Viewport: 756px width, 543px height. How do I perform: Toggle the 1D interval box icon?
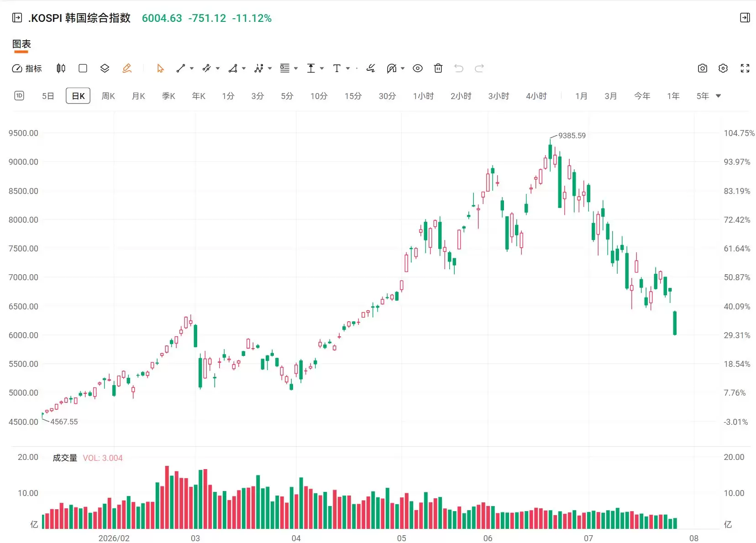(x=19, y=96)
